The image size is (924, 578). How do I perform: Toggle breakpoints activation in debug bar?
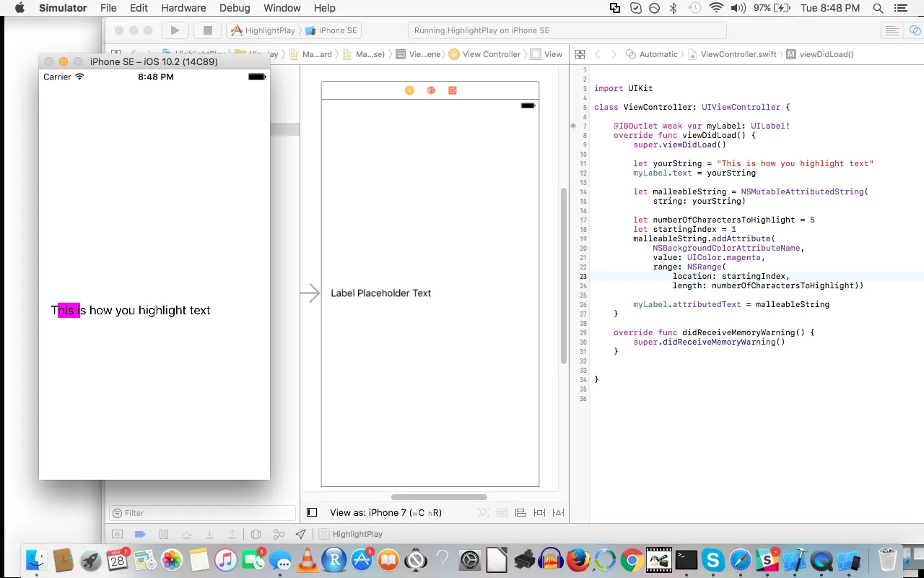coord(140,535)
